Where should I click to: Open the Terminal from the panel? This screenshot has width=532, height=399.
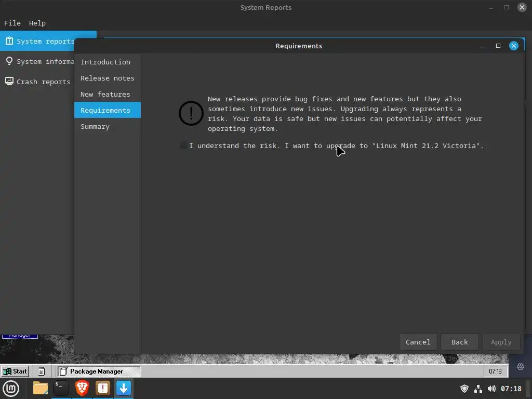pos(61,389)
